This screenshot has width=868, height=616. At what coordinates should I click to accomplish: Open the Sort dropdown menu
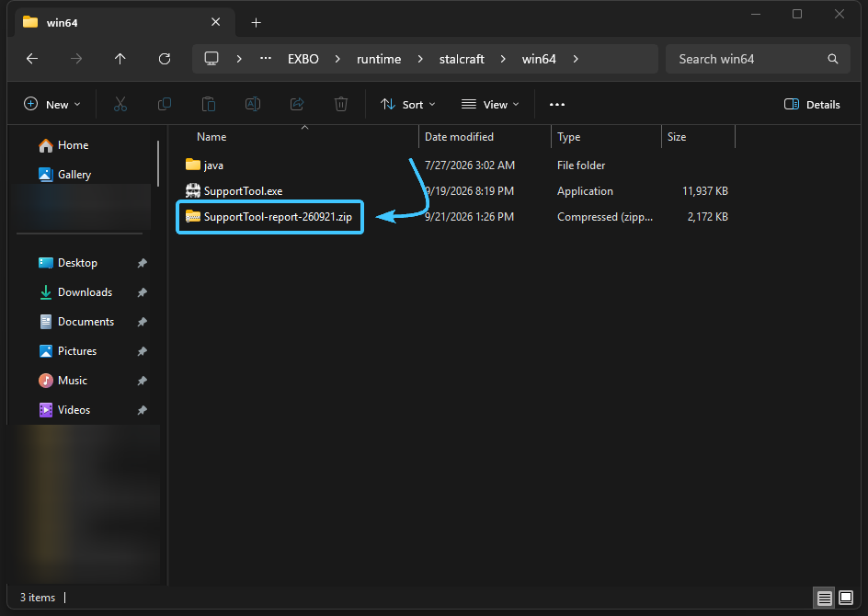408,104
